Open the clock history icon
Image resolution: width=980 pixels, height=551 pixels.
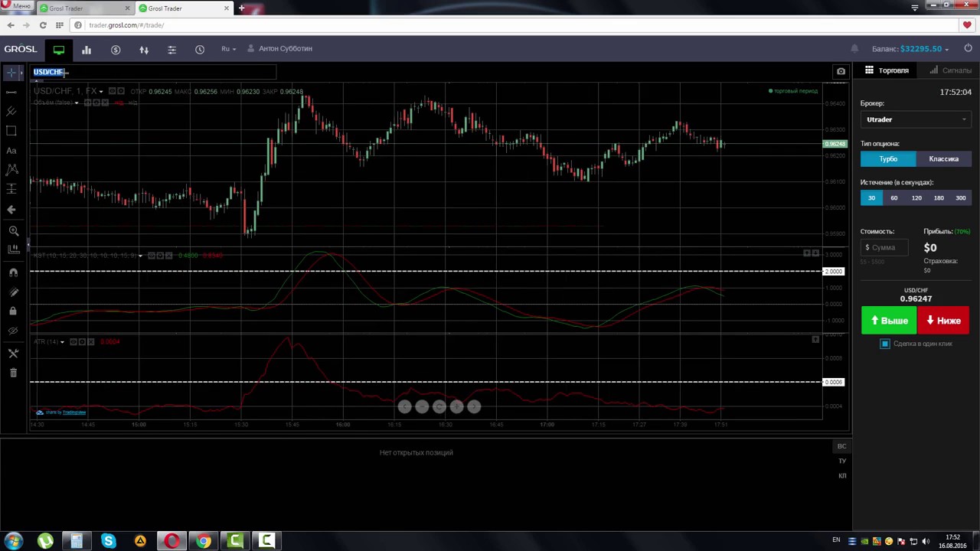[200, 50]
